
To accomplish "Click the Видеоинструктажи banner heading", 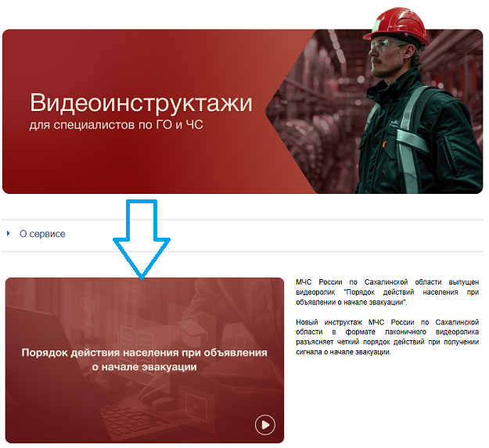I will click(x=141, y=102).
